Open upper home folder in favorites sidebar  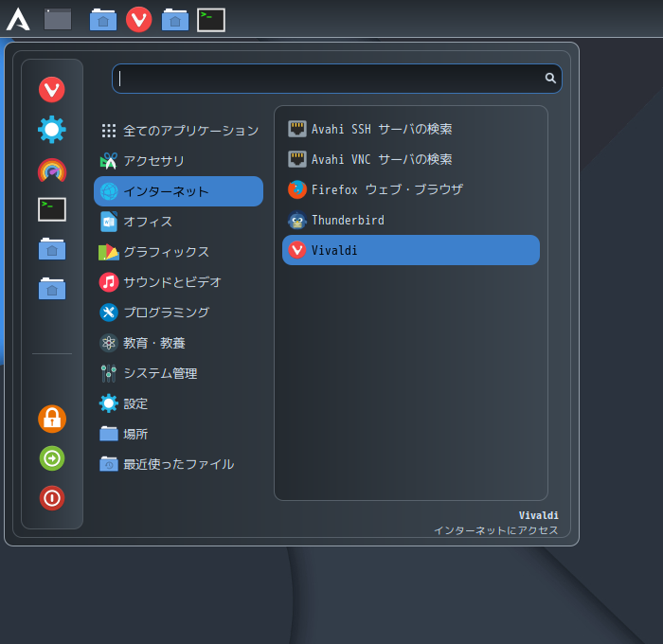(52, 249)
